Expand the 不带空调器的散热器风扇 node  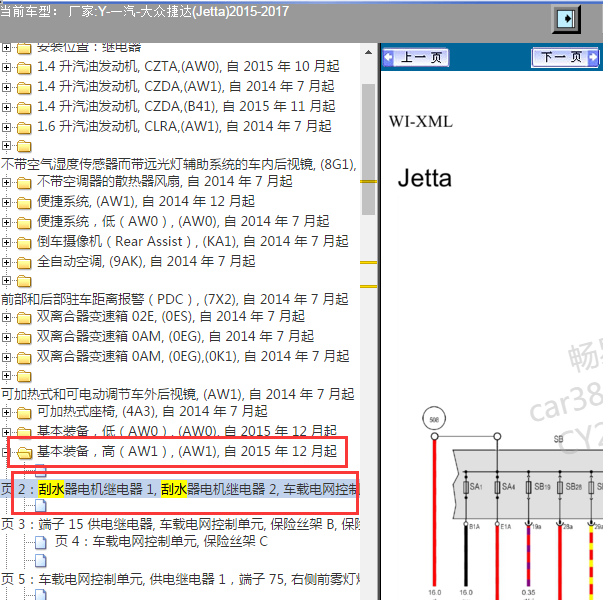pyautogui.click(x=6, y=182)
